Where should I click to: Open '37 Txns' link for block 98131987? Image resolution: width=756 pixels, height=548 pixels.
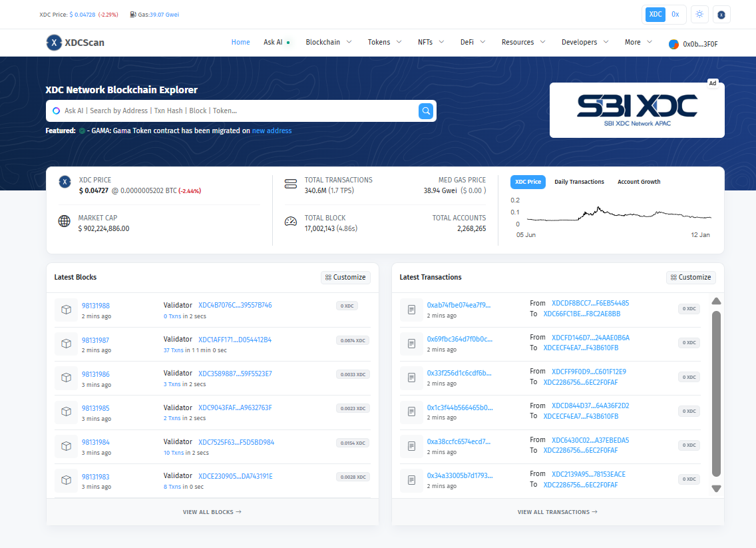click(174, 350)
